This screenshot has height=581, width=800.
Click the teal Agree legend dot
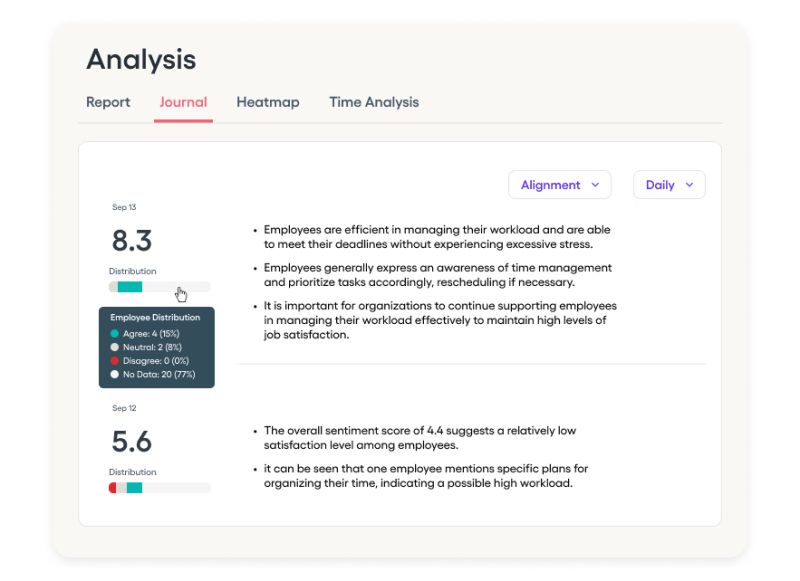click(115, 333)
